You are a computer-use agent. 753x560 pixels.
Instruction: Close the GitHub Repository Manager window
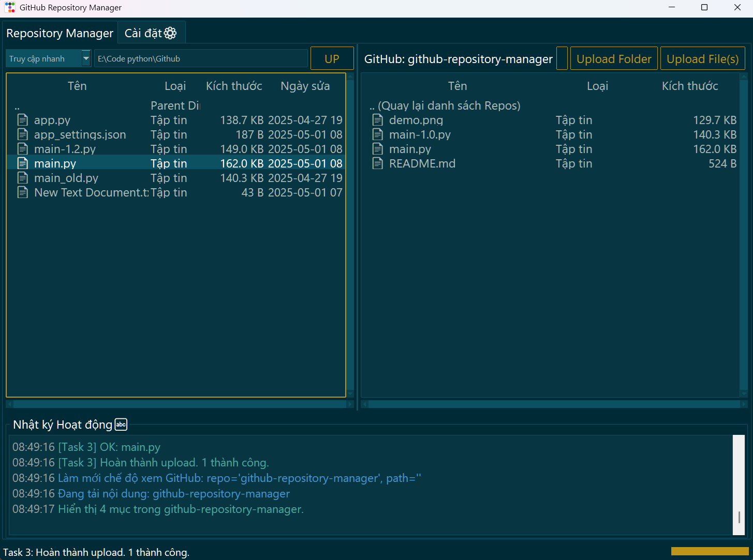point(737,7)
